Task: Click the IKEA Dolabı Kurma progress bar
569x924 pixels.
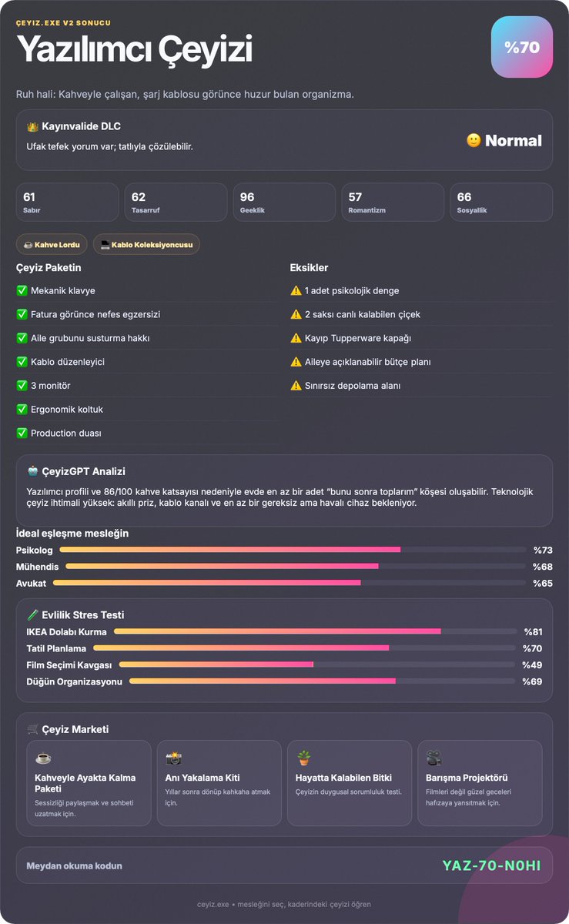Action: pyautogui.click(x=316, y=631)
